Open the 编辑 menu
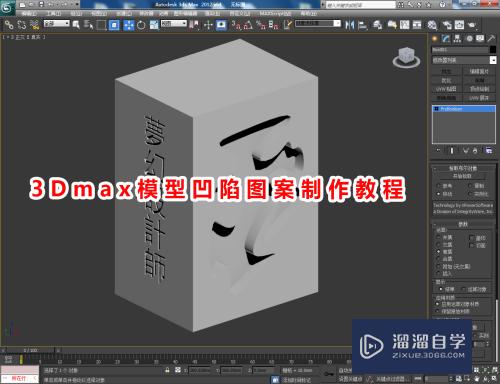 point(29,14)
